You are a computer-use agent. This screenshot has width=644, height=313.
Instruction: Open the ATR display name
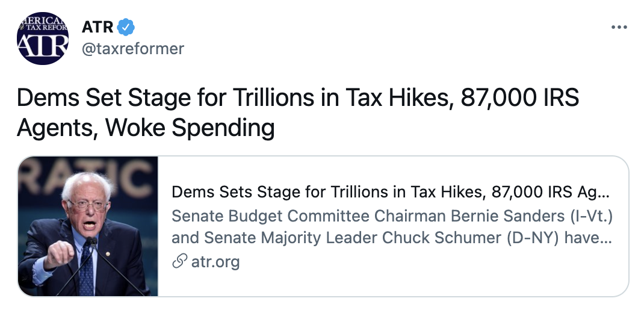pyautogui.click(x=98, y=28)
